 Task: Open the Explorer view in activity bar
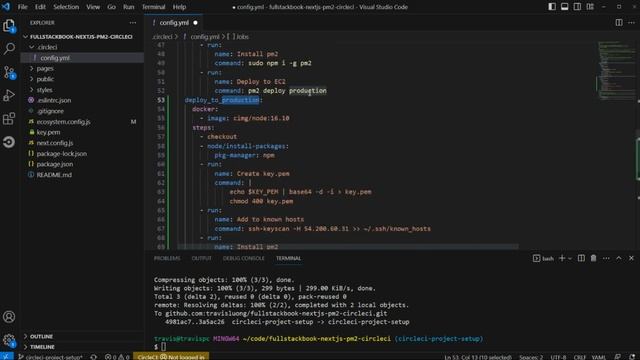click(x=9, y=26)
